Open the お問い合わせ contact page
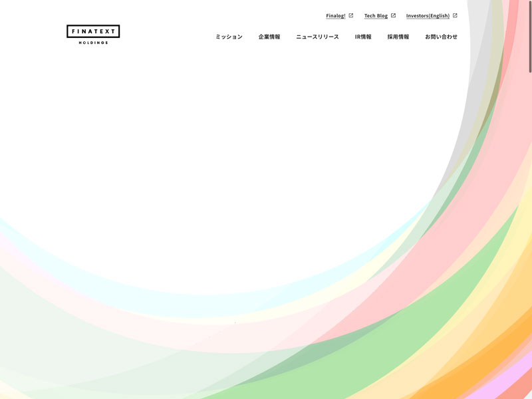This screenshot has width=532, height=399. coord(441,37)
